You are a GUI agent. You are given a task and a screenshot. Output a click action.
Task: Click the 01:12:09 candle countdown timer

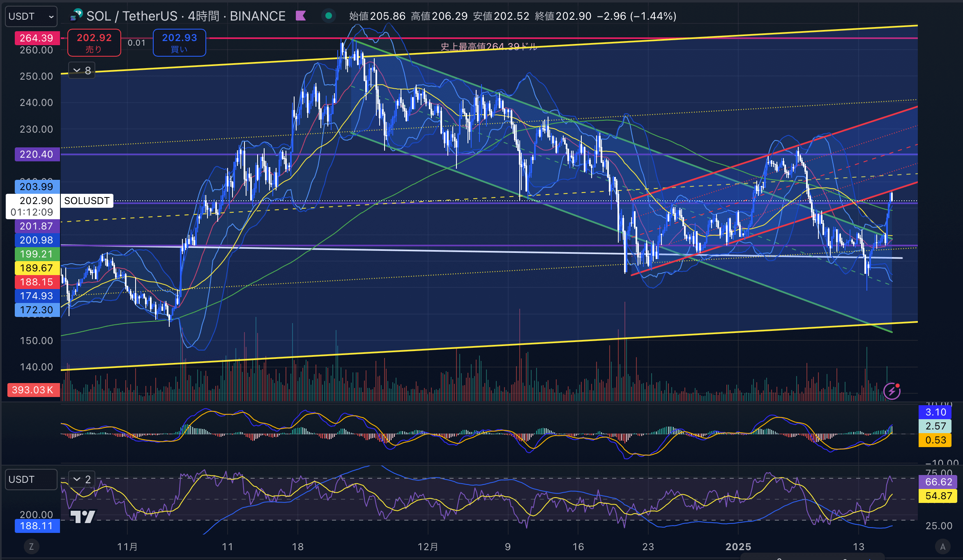(x=32, y=212)
